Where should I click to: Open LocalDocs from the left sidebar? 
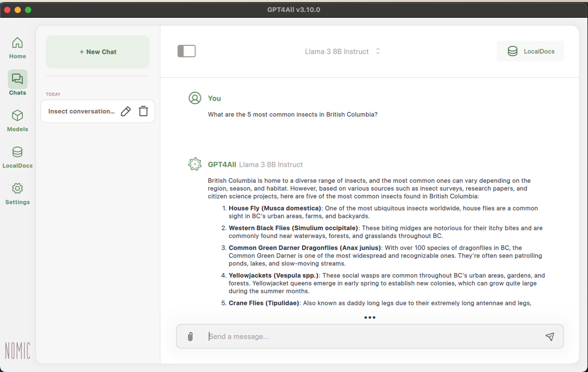[x=18, y=157]
